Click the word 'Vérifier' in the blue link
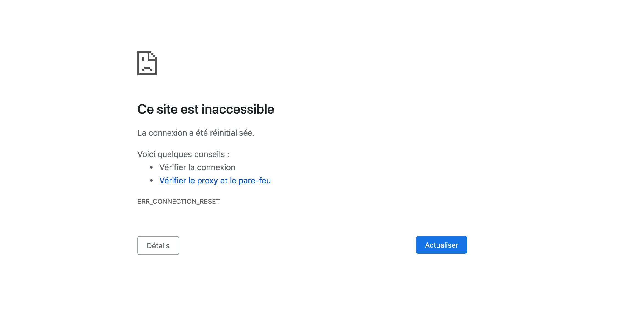644x324 pixels. 173,181
